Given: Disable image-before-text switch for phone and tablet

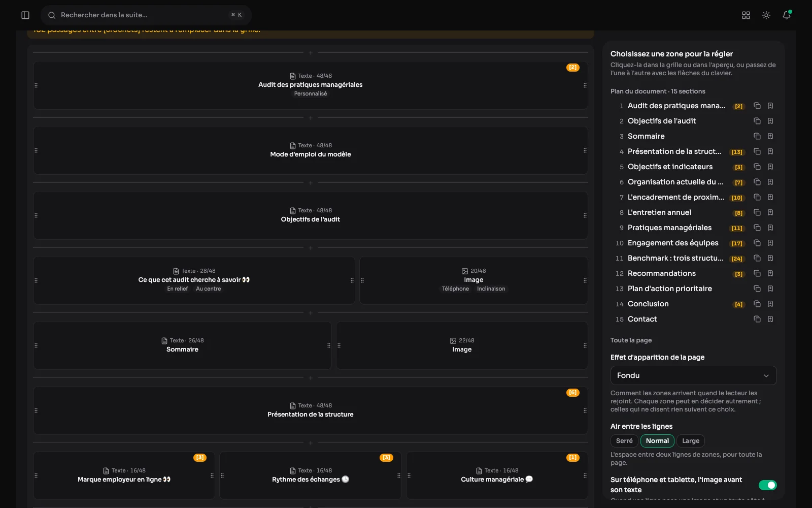Looking at the screenshot, I should click(767, 485).
